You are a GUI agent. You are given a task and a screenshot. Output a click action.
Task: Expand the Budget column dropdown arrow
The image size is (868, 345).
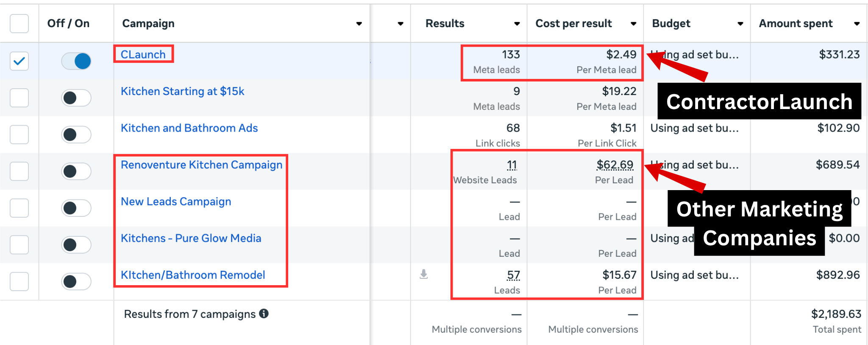tap(740, 24)
